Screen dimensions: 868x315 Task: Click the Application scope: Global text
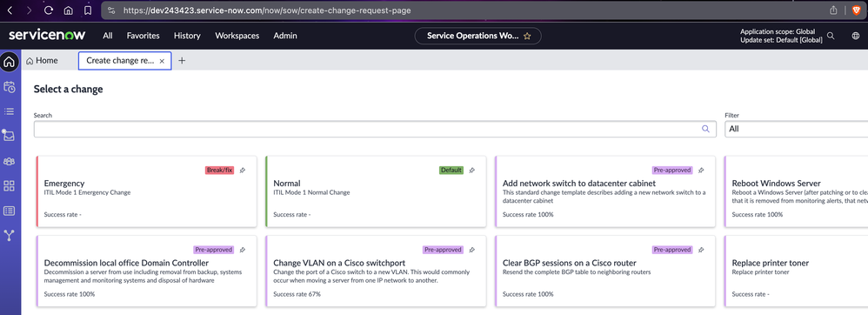coord(778,31)
